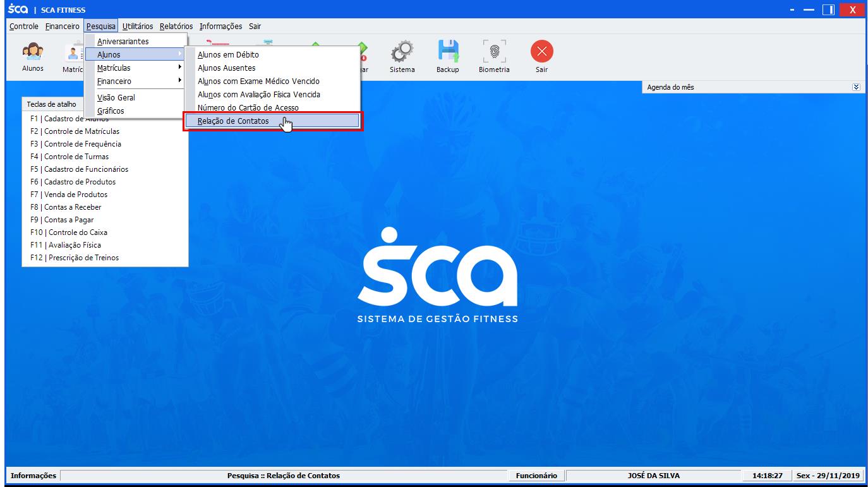Click the Teclas de atalho header
This screenshot has width=868, height=487.
tap(51, 104)
